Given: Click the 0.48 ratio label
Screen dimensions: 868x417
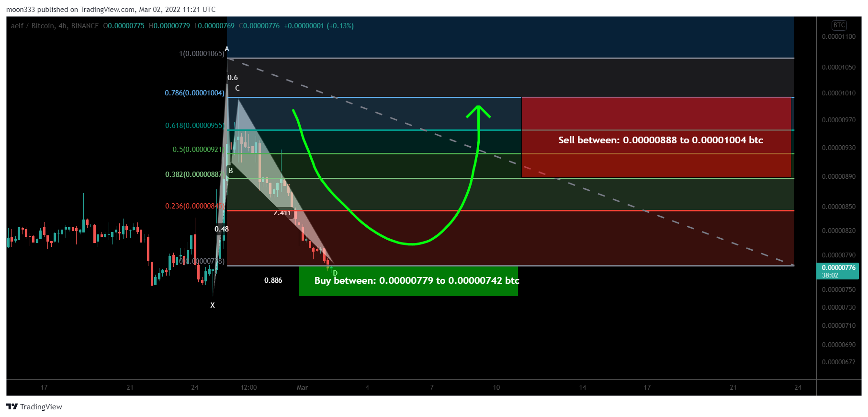Looking at the screenshot, I should click(x=222, y=229).
